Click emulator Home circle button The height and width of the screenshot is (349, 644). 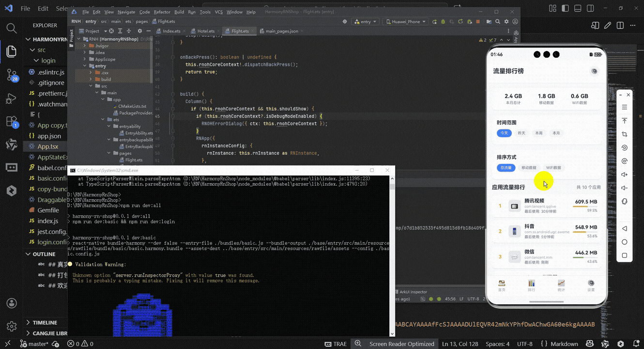click(625, 242)
